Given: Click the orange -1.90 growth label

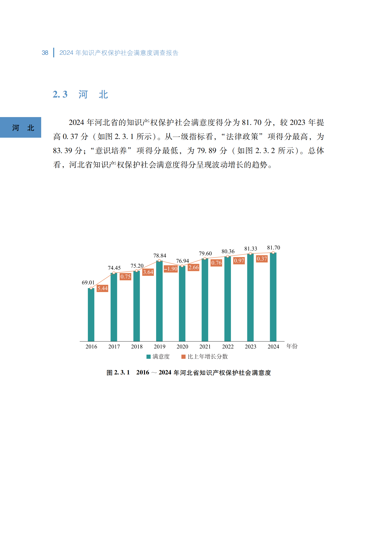Looking at the screenshot, I should [x=171, y=269].
